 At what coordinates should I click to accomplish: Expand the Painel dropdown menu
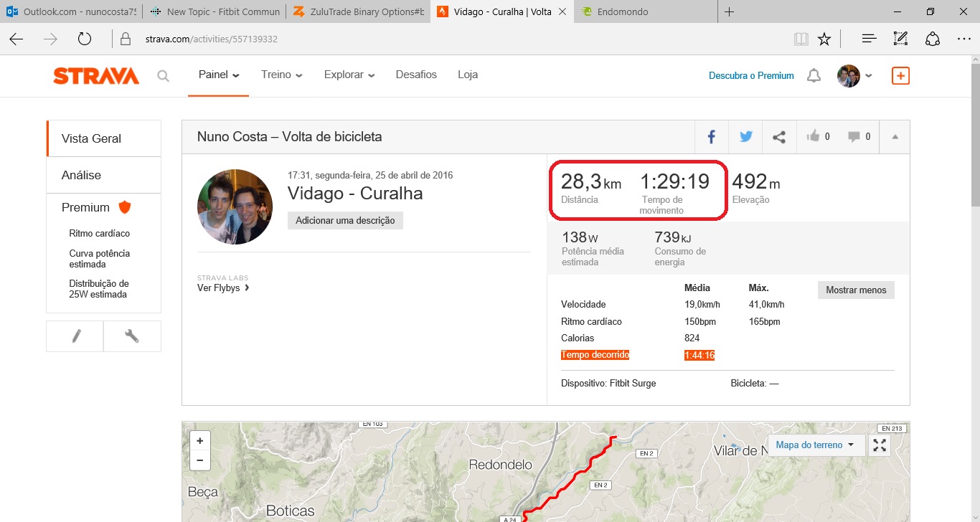click(219, 75)
